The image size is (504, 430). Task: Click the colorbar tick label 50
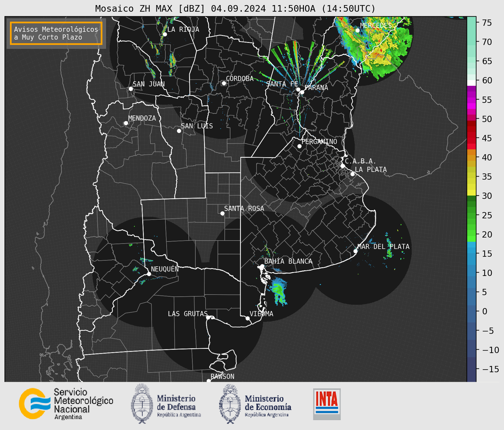487,119
